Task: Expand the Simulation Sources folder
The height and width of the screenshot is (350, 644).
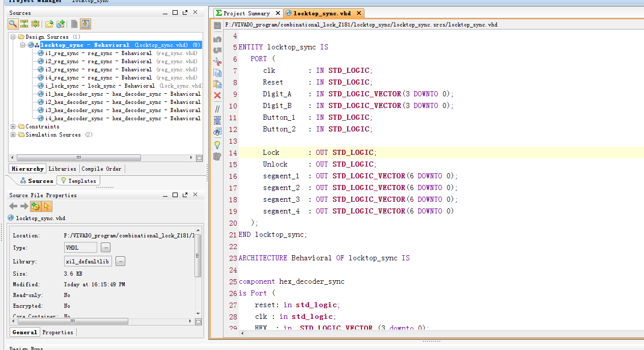Action: pos(13,134)
